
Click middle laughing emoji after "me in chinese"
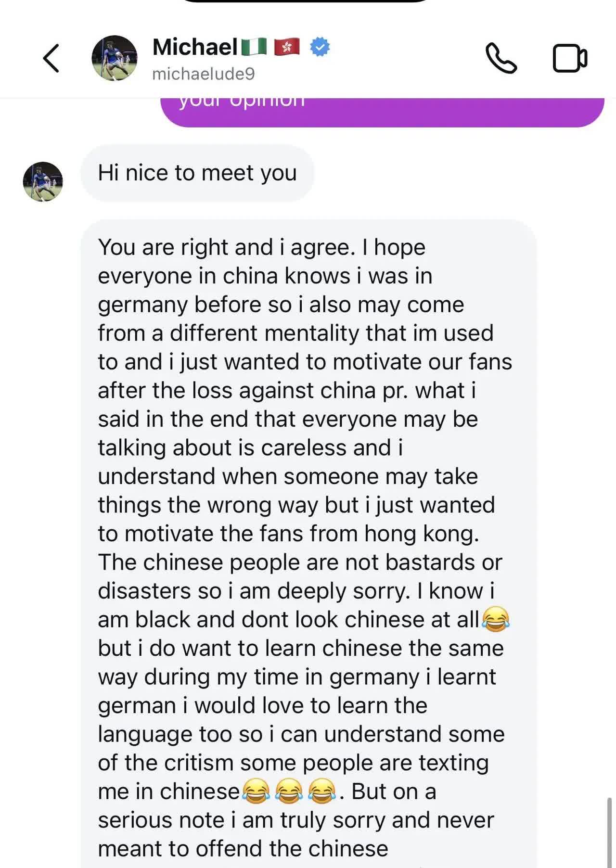(289, 791)
